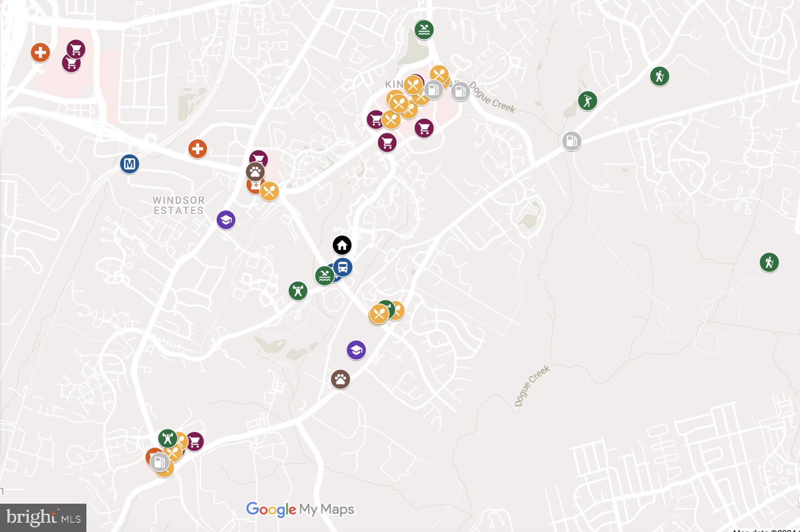
Task: Click the black home marker
Action: (x=342, y=245)
